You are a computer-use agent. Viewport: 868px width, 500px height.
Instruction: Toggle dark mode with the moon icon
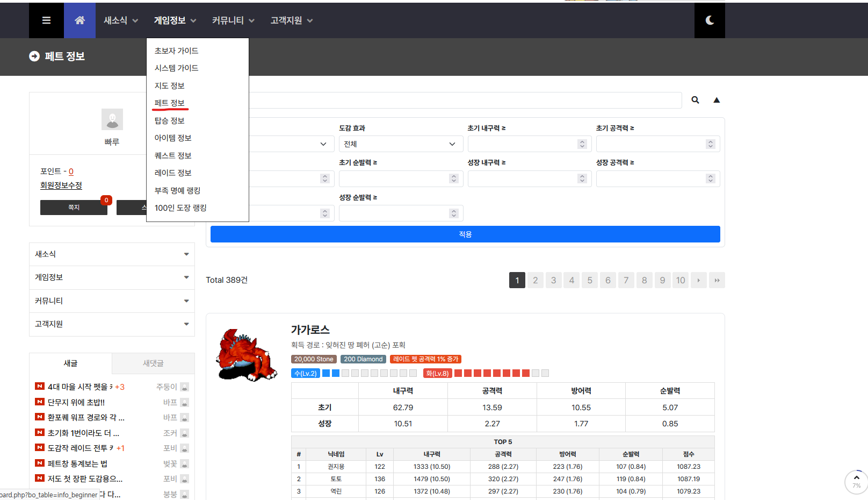(710, 20)
